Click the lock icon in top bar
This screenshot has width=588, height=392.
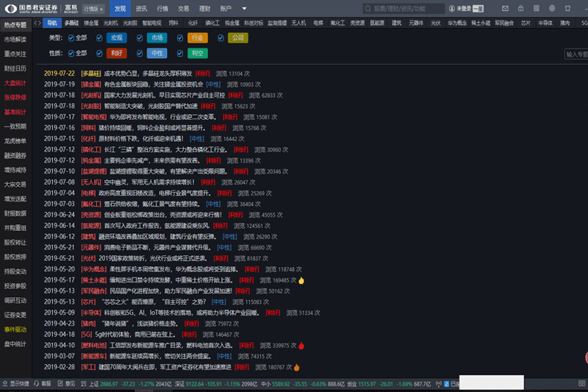520,8
